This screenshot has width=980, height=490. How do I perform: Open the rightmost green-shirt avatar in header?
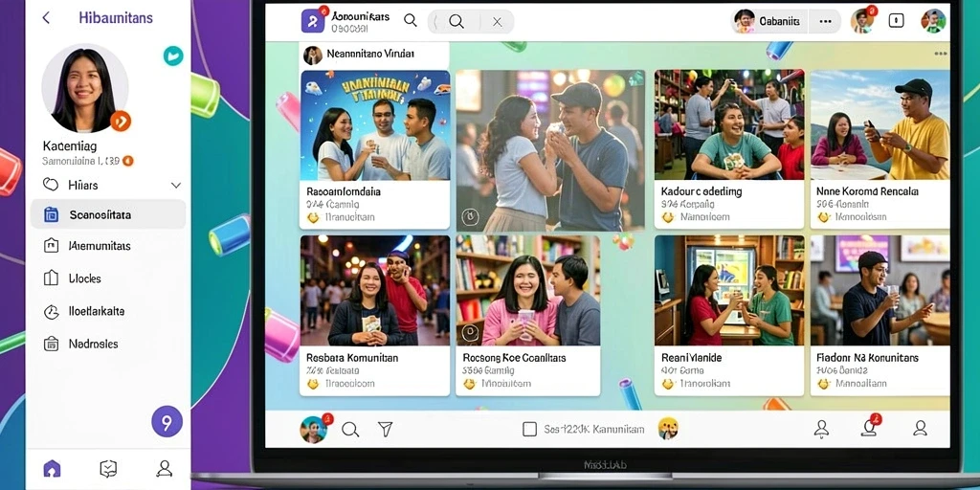tap(933, 21)
